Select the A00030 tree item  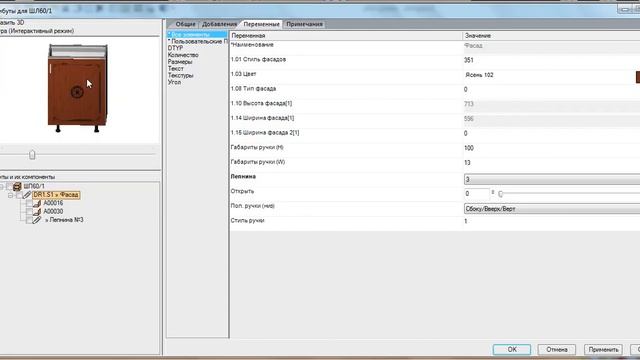point(53,211)
